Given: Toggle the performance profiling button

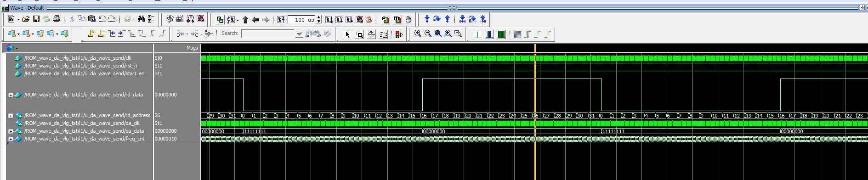Looking at the screenshot, I should coord(386,20).
